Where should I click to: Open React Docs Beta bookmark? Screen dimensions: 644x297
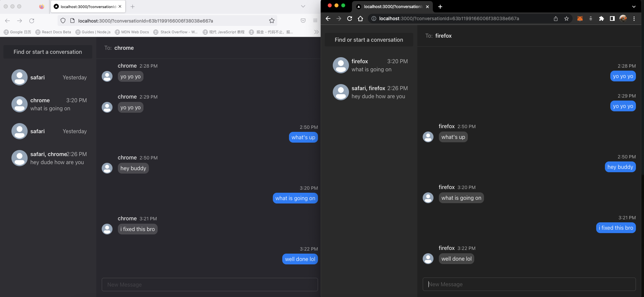coord(53,32)
